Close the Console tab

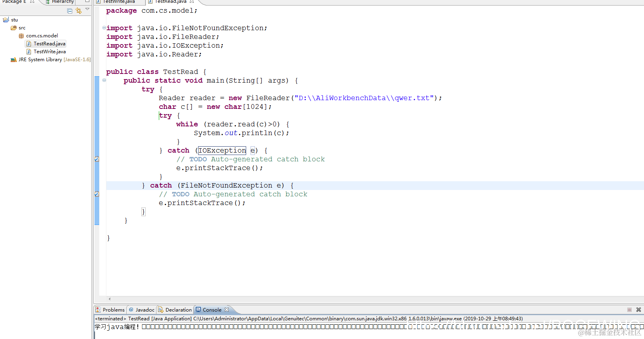tap(227, 310)
